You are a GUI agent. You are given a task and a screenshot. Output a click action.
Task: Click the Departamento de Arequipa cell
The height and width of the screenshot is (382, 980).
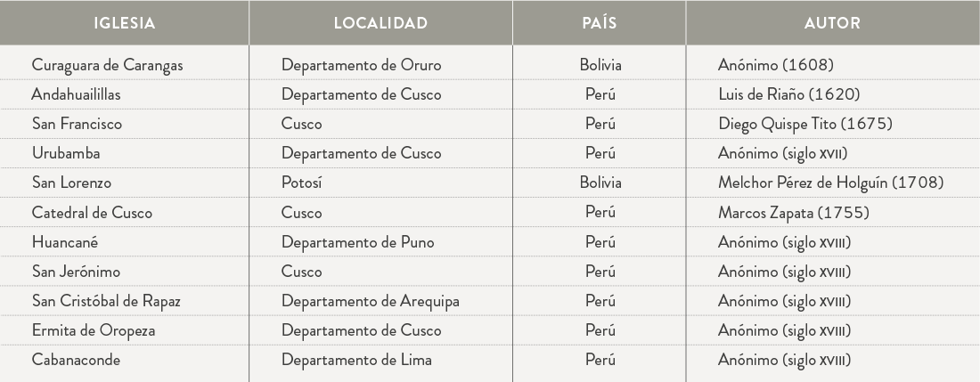coord(370,301)
